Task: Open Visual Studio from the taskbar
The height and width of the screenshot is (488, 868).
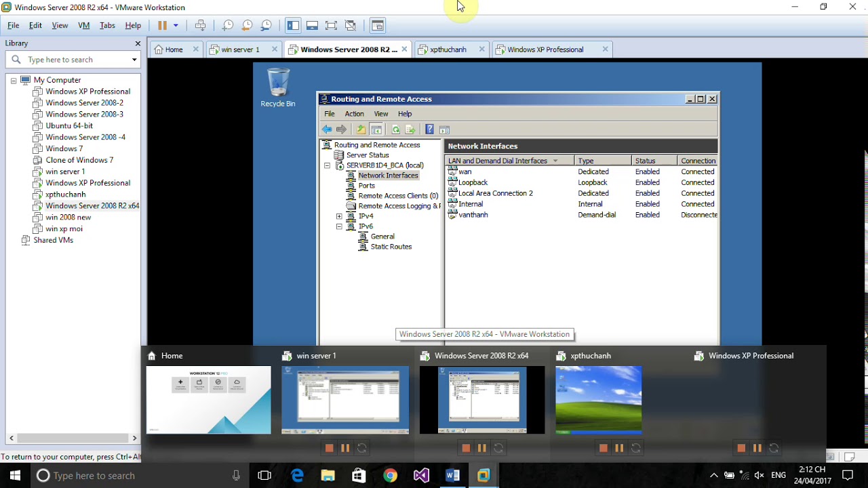Action: (421, 476)
